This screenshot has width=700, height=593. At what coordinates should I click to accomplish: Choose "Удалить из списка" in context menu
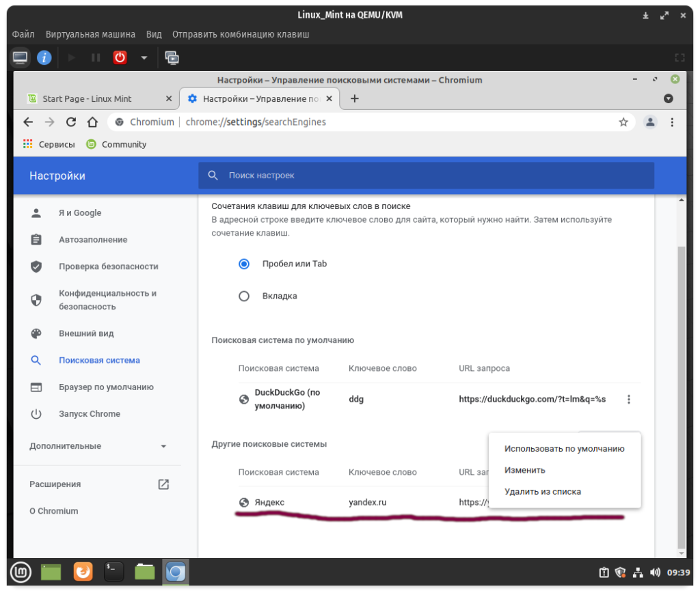(x=542, y=491)
